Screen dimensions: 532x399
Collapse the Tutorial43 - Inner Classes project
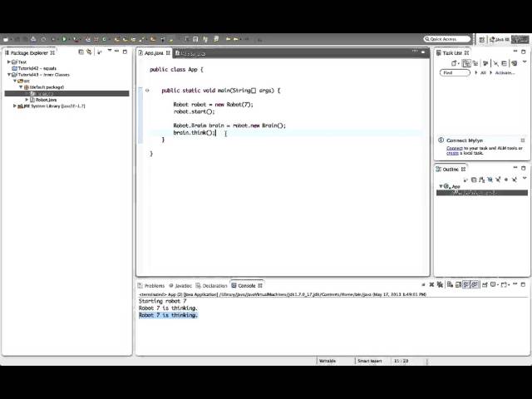(9, 75)
